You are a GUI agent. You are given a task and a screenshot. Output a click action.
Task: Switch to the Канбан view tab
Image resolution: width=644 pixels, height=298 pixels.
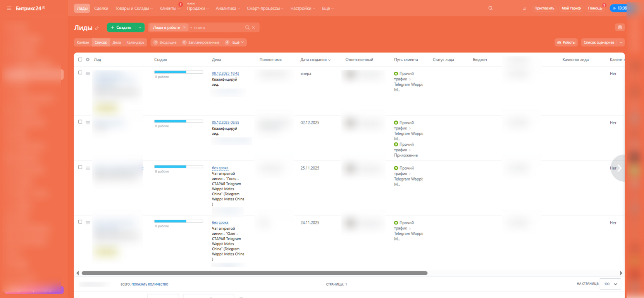point(83,43)
